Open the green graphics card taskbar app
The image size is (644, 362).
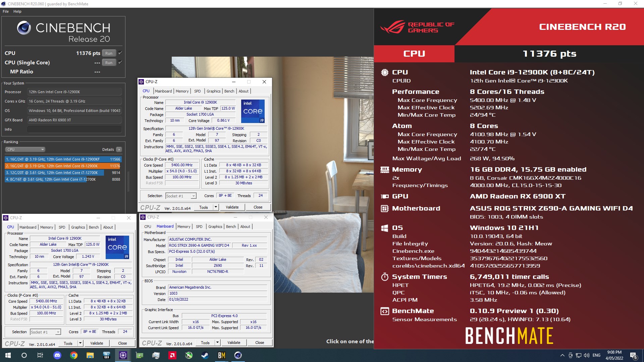(139, 355)
